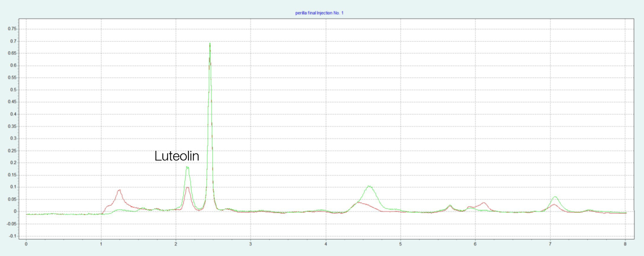Select the Luteolin peak annotation label
The height and width of the screenshot is (256, 644).
click(177, 156)
